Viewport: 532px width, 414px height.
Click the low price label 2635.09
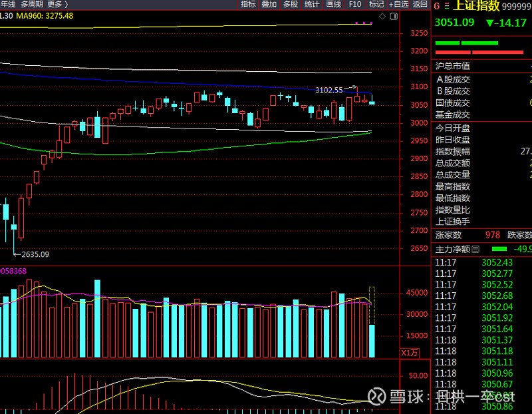(35, 254)
